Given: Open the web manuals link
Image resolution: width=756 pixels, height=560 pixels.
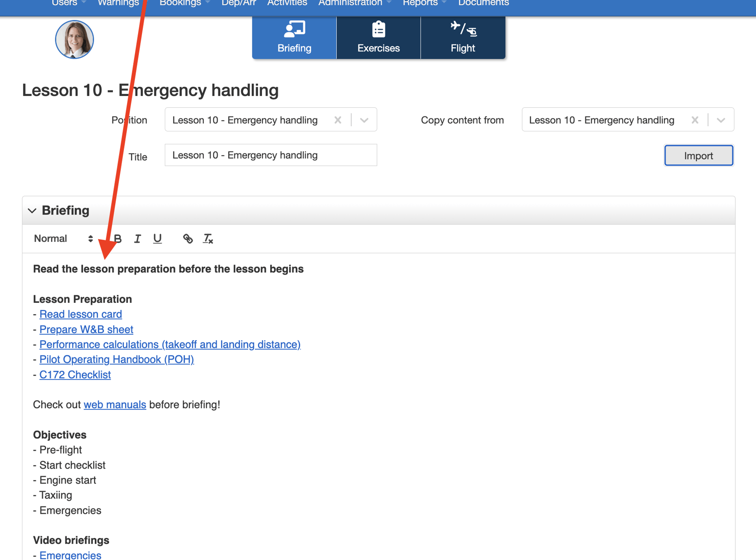Looking at the screenshot, I should click(x=114, y=404).
